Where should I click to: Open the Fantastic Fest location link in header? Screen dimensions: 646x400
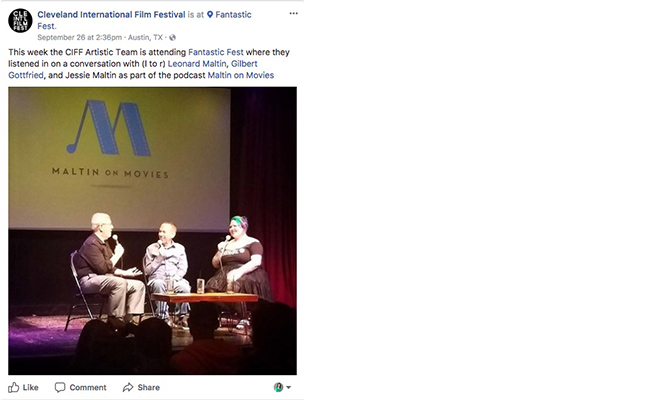point(144,20)
